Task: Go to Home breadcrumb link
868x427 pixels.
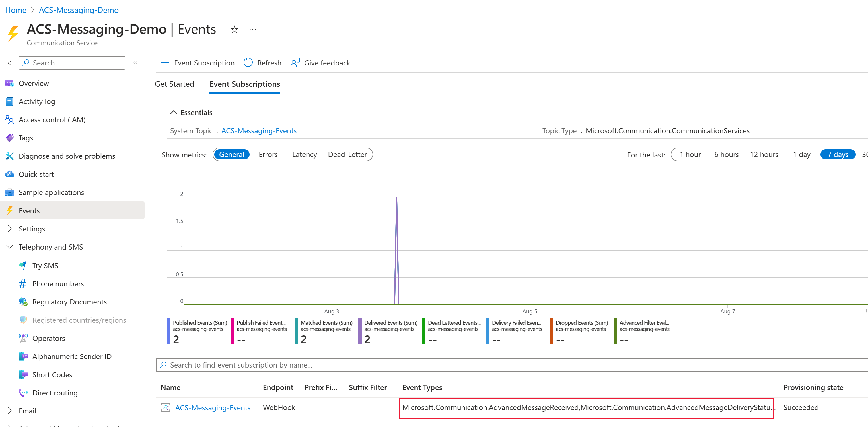Action: click(x=15, y=10)
